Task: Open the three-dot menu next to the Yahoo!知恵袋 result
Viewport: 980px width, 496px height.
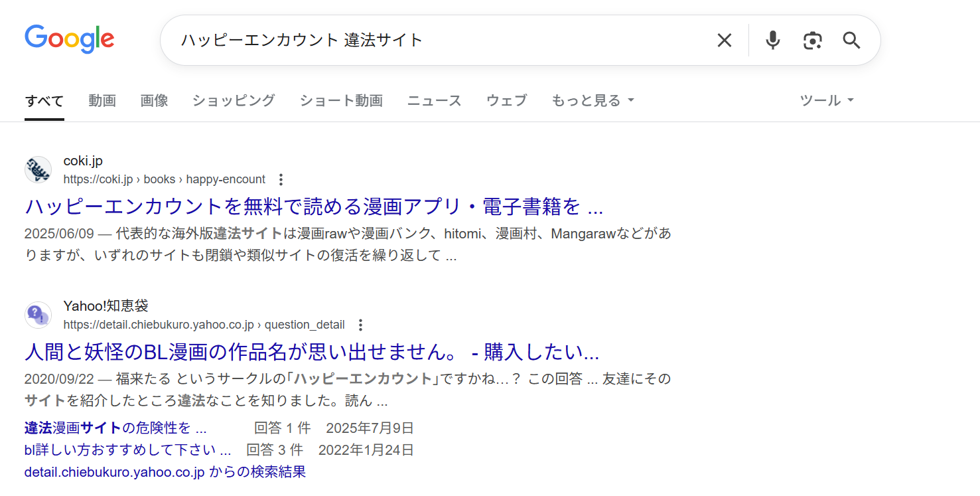Action: 360,325
